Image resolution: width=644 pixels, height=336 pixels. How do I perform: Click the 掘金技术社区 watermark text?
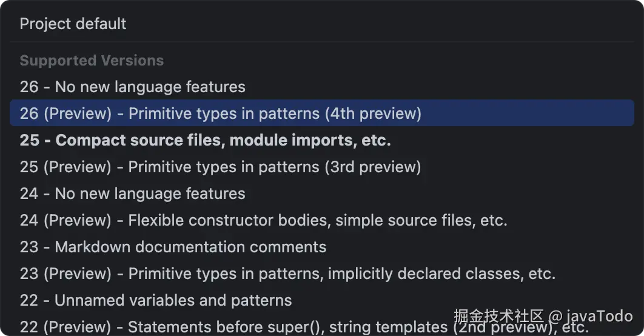point(498,316)
